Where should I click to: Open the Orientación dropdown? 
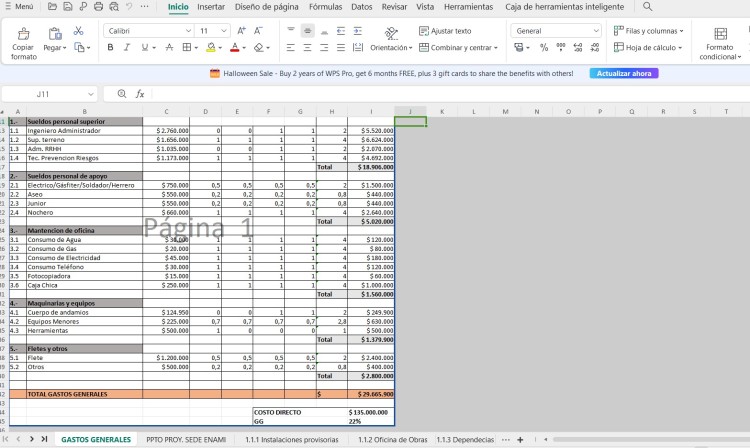391,47
